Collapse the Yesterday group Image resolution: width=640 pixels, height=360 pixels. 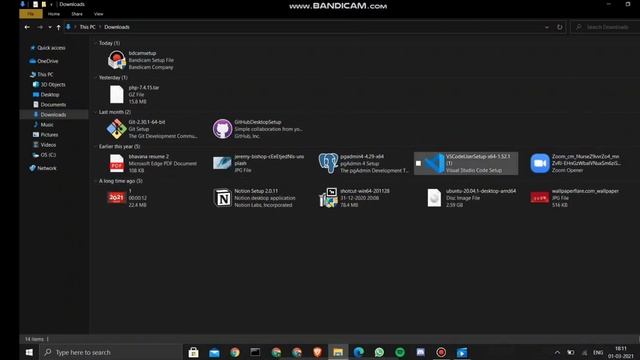coord(96,78)
